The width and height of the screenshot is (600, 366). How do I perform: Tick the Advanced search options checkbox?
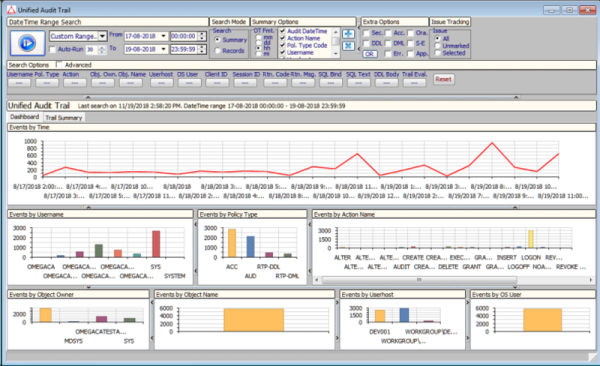coord(59,65)
